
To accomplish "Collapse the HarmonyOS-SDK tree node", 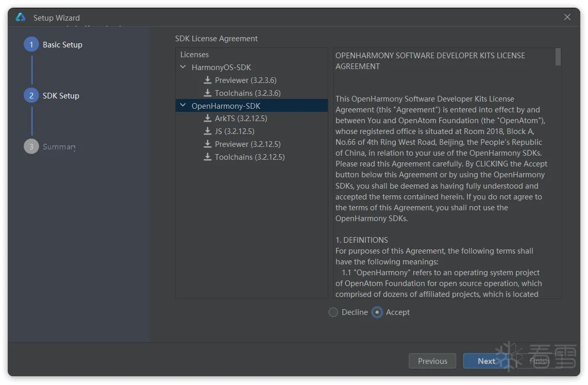I will click(183, 66).
